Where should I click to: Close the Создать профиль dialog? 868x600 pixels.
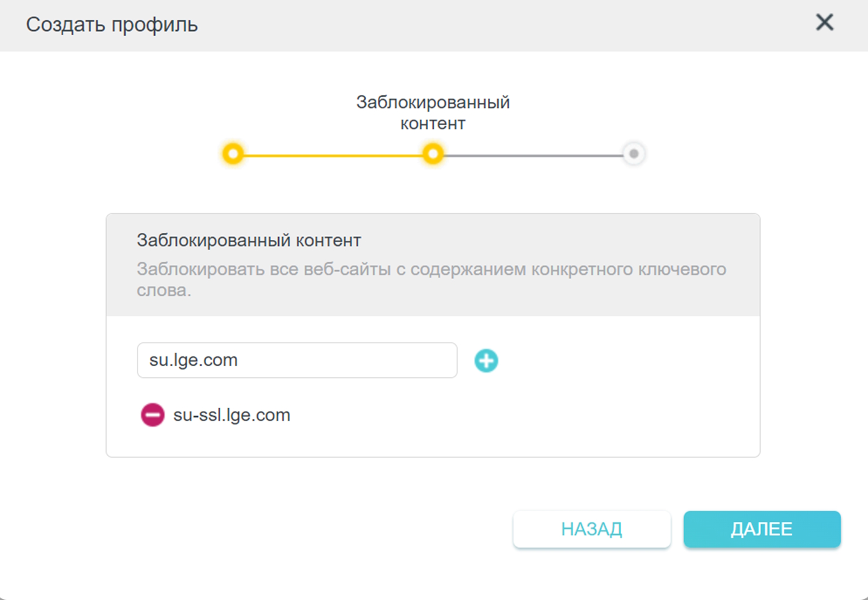(x=824, y=23)
